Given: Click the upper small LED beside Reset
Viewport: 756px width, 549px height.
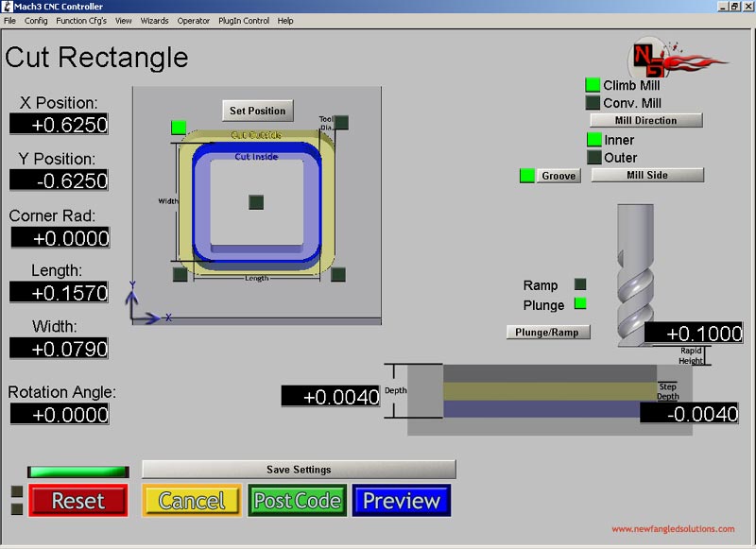Looking at the screenshot, I should coord(17,491).
